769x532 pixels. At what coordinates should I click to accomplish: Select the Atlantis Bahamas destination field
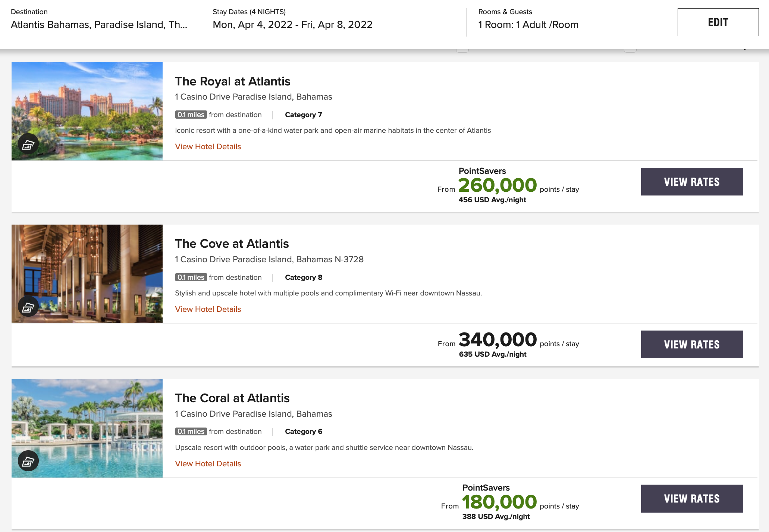click(99, 25)
